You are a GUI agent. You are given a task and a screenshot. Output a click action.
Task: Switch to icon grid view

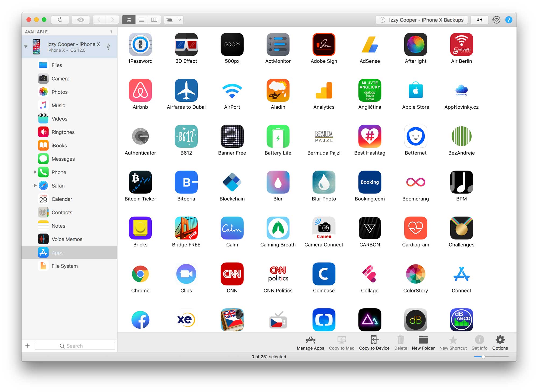[129, 20]
